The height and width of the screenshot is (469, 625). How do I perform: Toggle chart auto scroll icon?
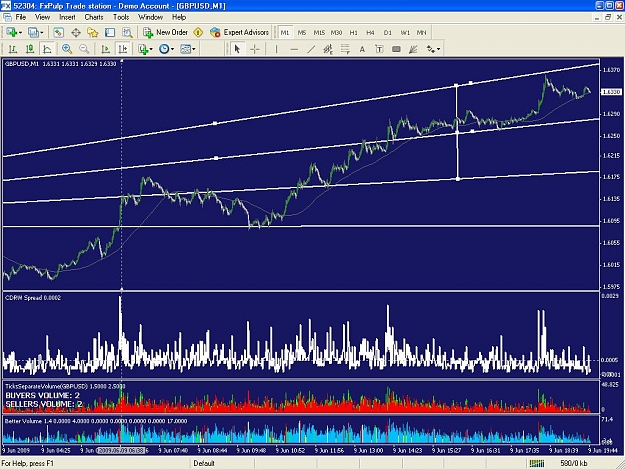(106, 49)
